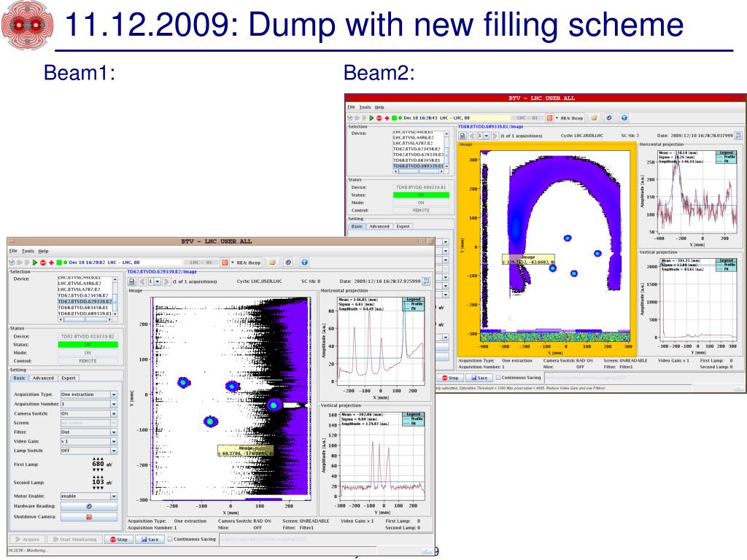Click Save button in front window
The image size is (747, 560).
150,540
